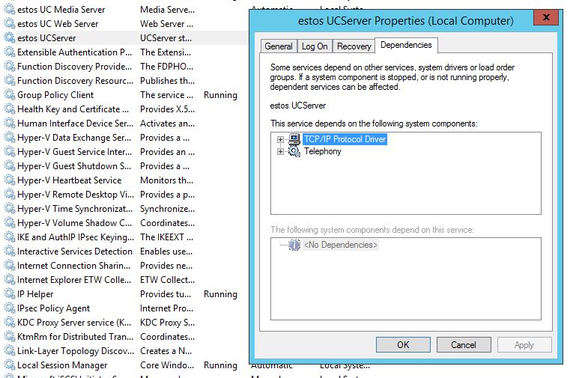This screenshot has width=588, height=378.
Task: Click the Telephony dependency icon
Action: (x=294, y=152)
